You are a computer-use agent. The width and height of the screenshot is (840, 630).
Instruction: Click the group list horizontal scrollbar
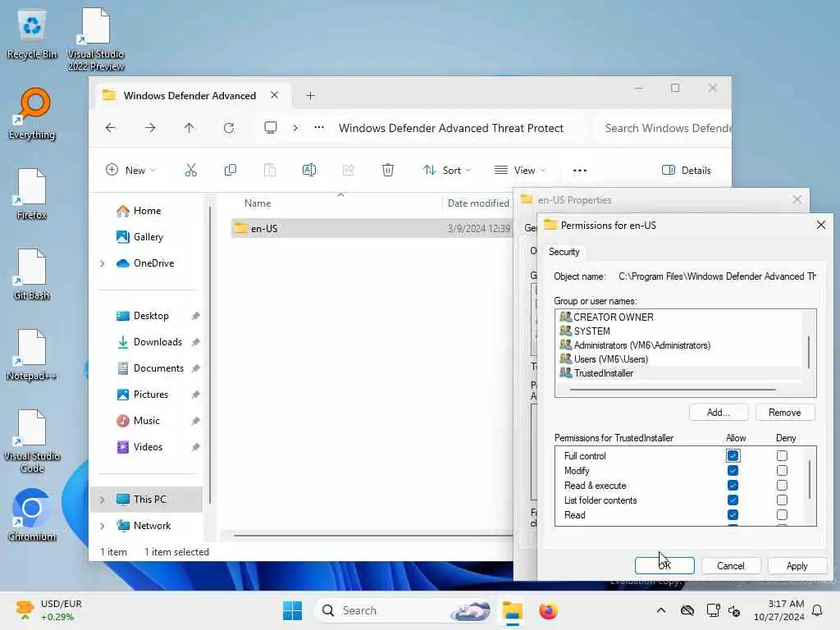pos(673,390)
